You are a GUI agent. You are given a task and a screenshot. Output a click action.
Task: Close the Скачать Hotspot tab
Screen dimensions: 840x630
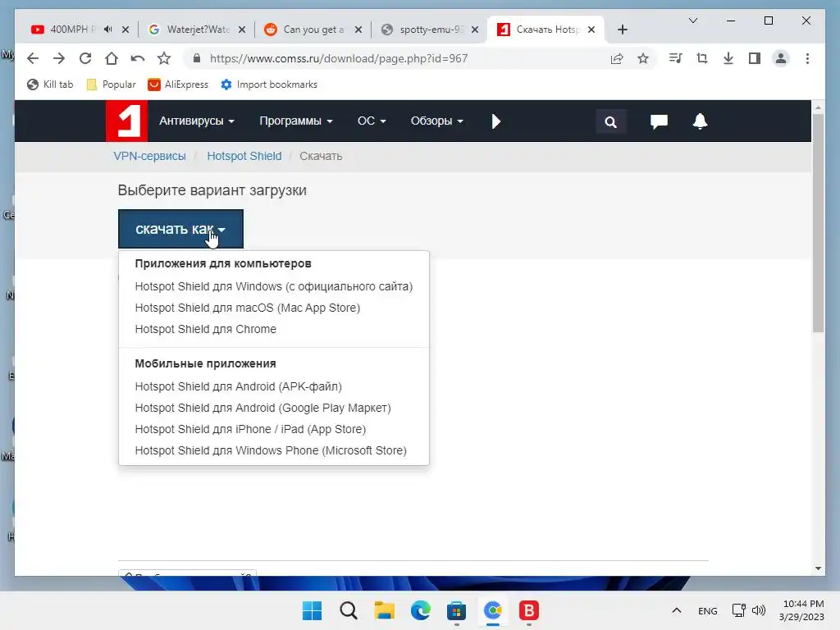pos(591,30)
